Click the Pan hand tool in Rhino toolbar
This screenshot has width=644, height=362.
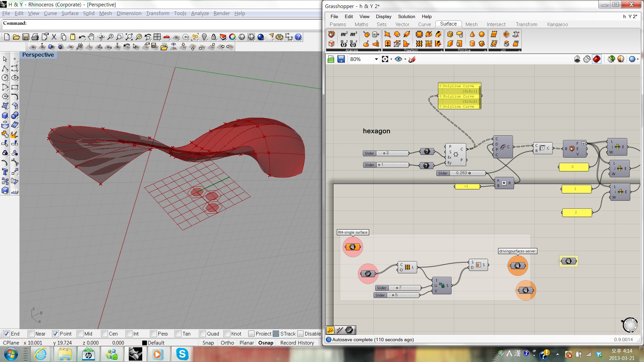coord(91,37)
